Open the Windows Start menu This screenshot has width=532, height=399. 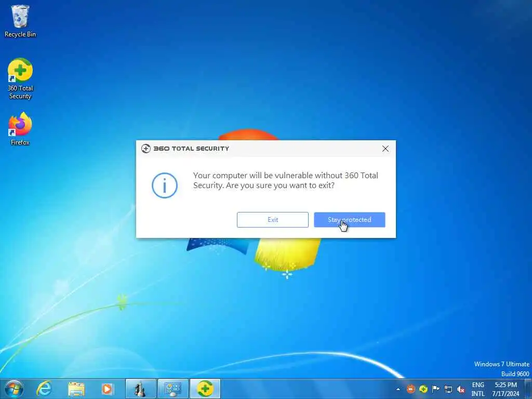click(14, 389)
